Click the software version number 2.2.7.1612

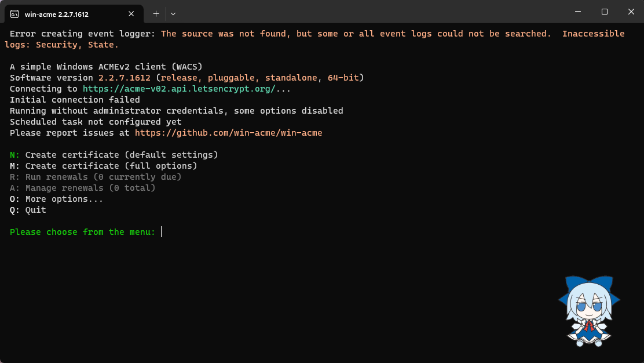(x=124, y=78)
